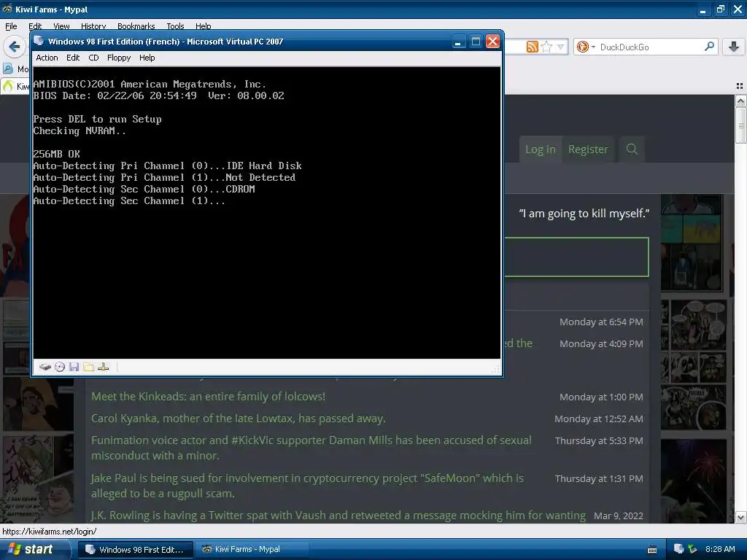This screenshot has height=560, width=747.
Task: Click the Log in link on Kiwi Farms
Action: click(541, 149)
